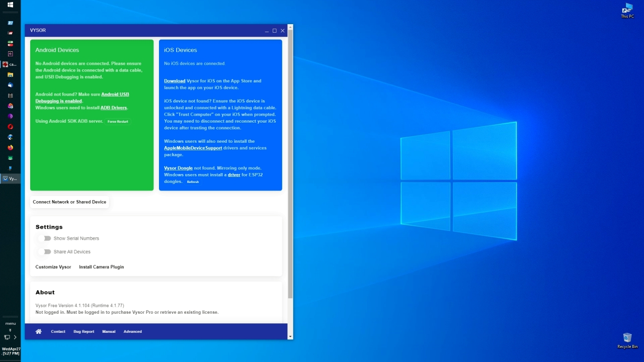Open AppleMobileDeviceSupport link

coord(193,148)
